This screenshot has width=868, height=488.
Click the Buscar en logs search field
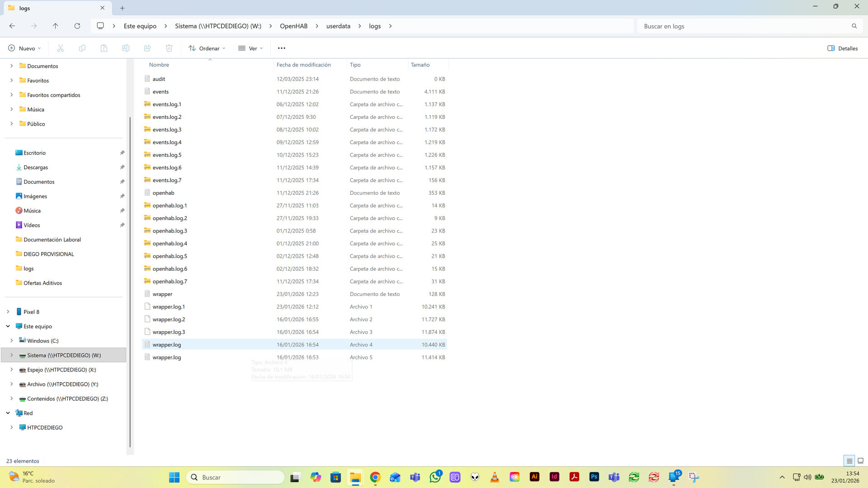pos(744,26)
